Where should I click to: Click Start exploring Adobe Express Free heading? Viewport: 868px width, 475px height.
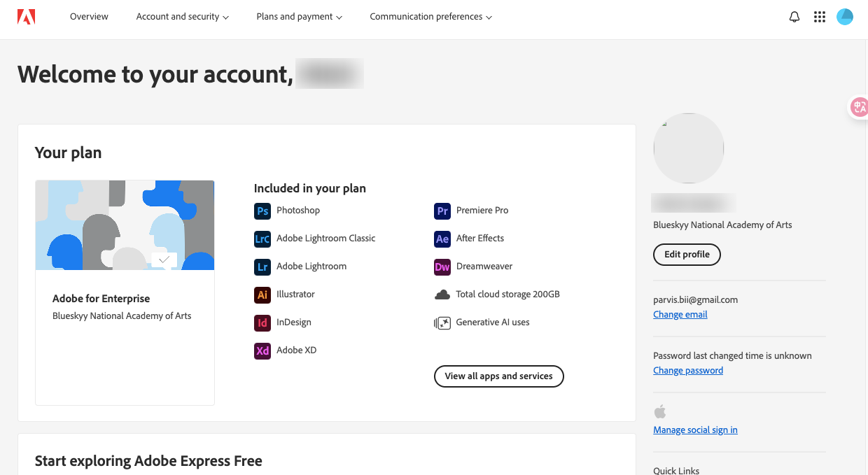(148, 461)
